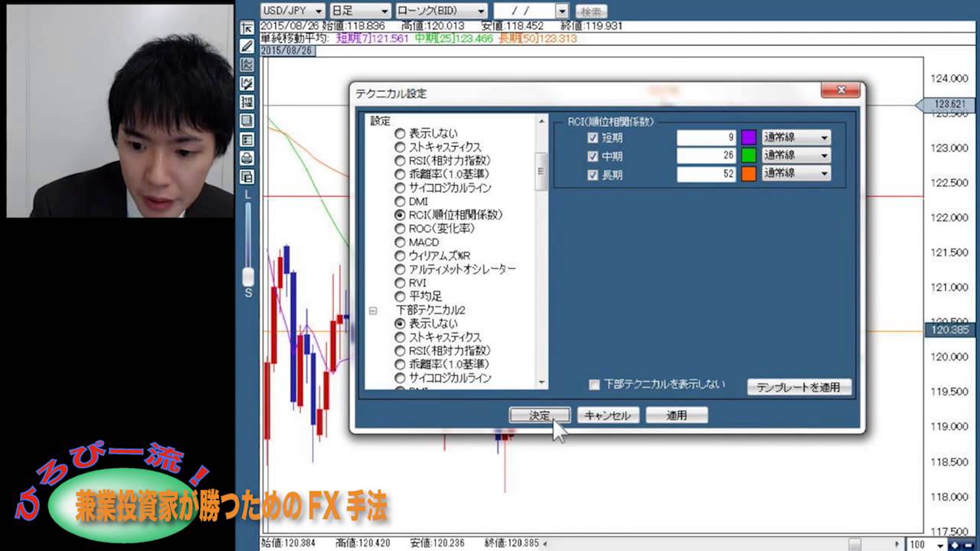Click the chart edit pencil icon

(x=247, y=83)
